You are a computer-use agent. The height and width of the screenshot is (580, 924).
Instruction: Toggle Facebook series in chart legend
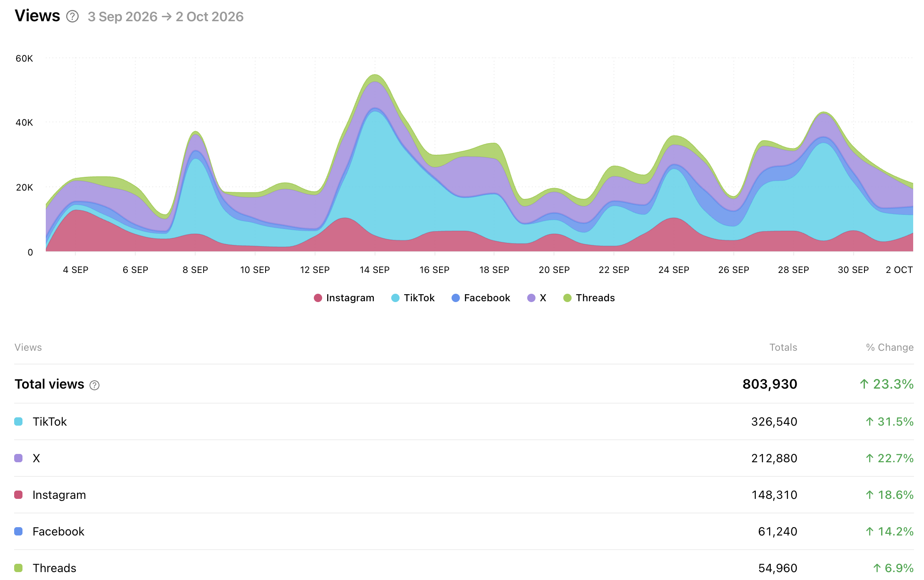tap(481, 298)
